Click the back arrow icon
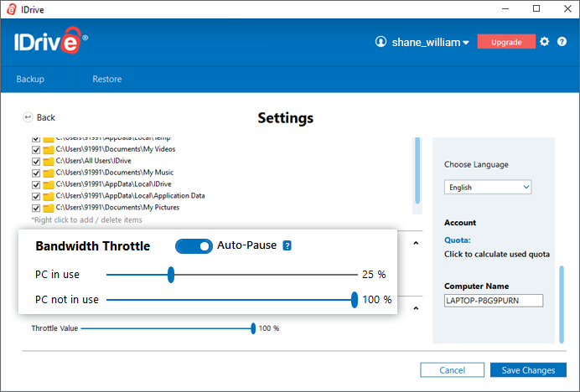 (28, 117)
